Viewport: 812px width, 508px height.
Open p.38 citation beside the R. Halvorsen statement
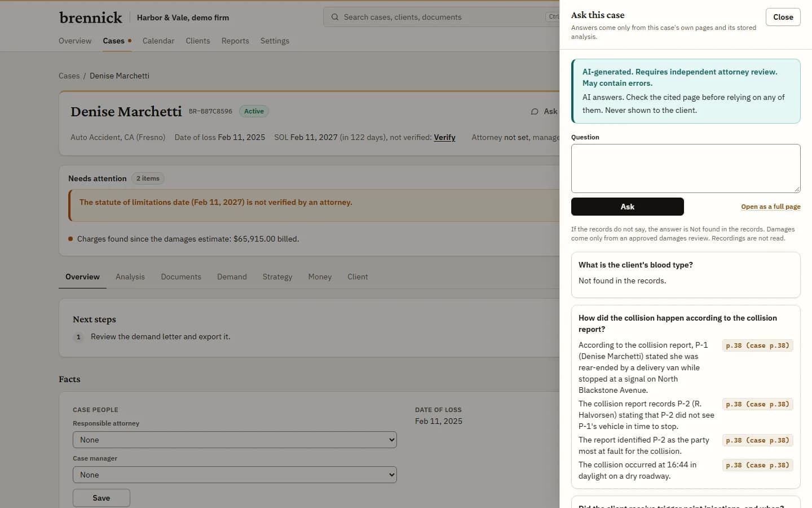click(x=757, y=404)
